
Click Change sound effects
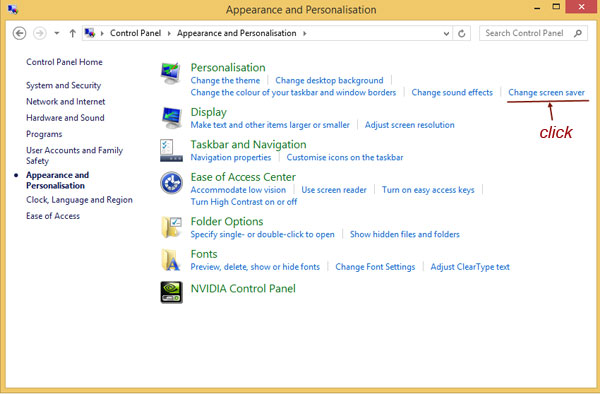[x=452, y=93]
